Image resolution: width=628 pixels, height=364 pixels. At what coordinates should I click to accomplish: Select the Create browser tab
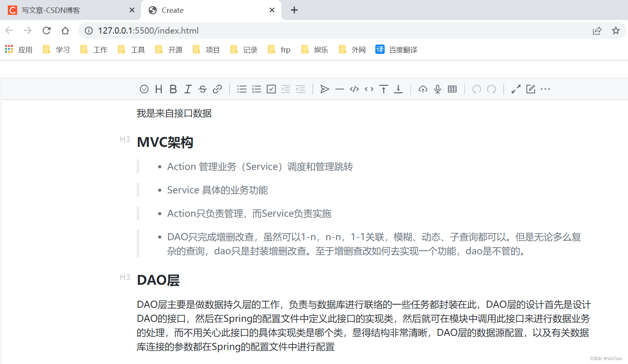click(211, 10)
